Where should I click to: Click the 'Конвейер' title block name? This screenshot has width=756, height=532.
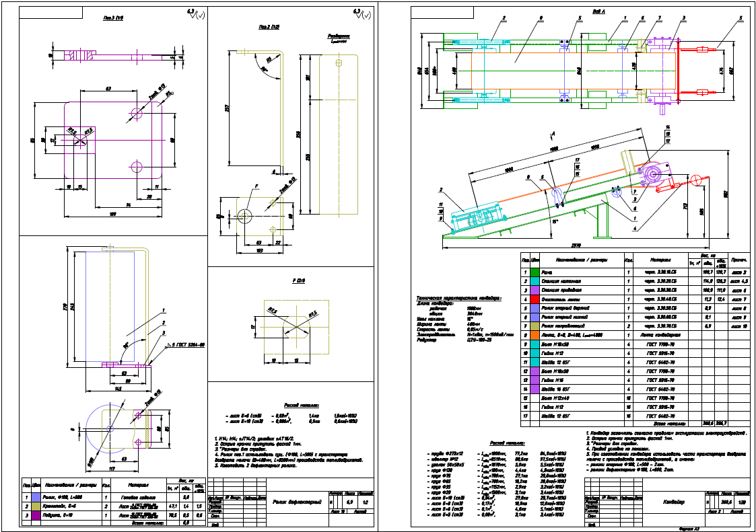point(674,502)
